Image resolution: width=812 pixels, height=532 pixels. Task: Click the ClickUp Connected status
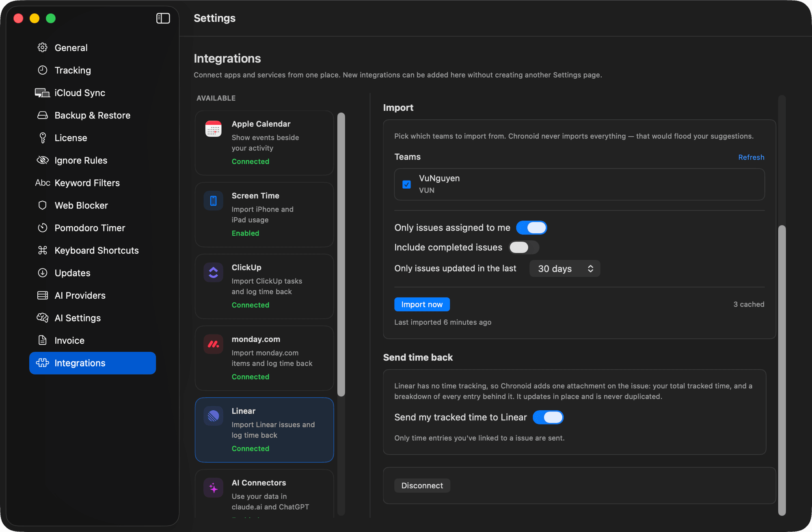[x=251, y=305]
